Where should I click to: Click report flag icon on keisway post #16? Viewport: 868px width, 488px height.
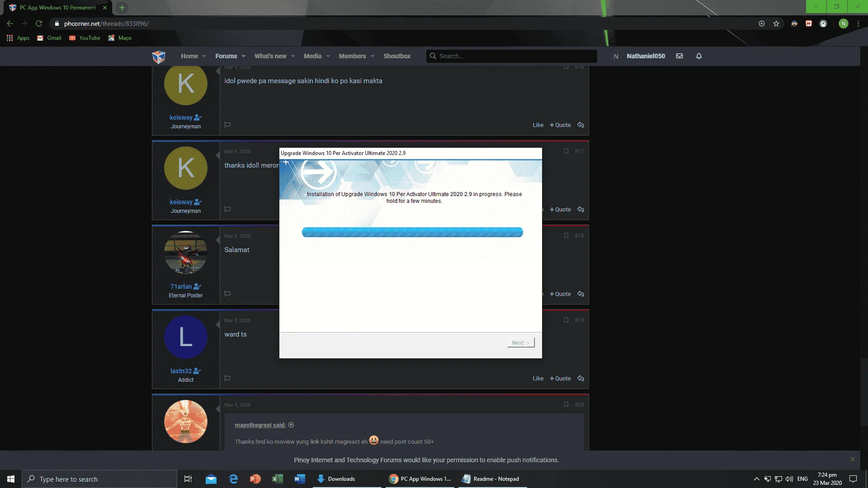coord(227,125)
